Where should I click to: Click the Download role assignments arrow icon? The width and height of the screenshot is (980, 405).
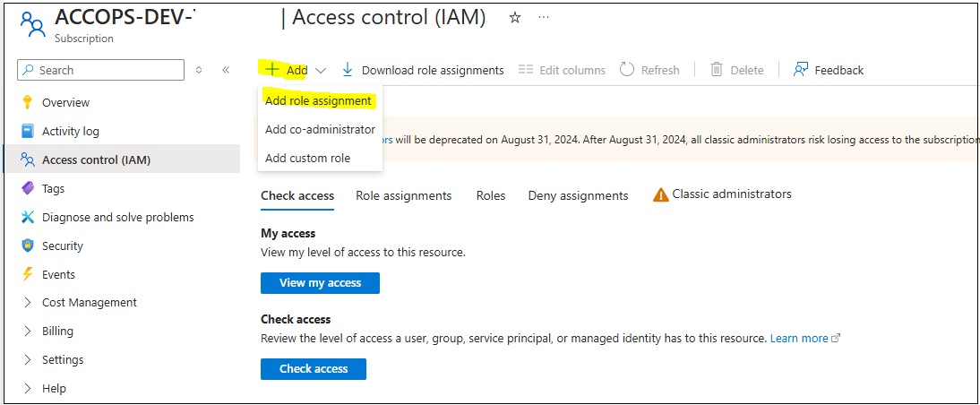(348, 70)
